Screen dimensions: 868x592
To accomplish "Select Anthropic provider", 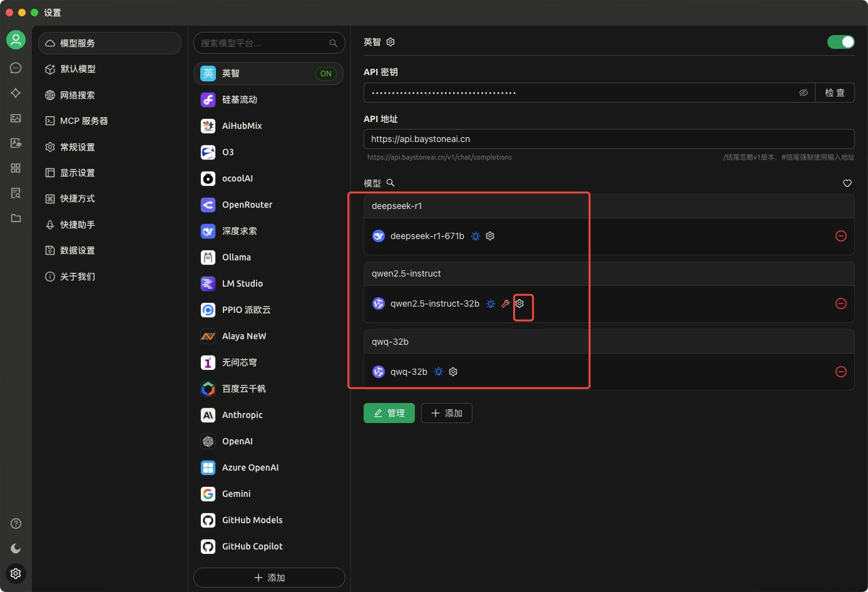I will 268,415.
